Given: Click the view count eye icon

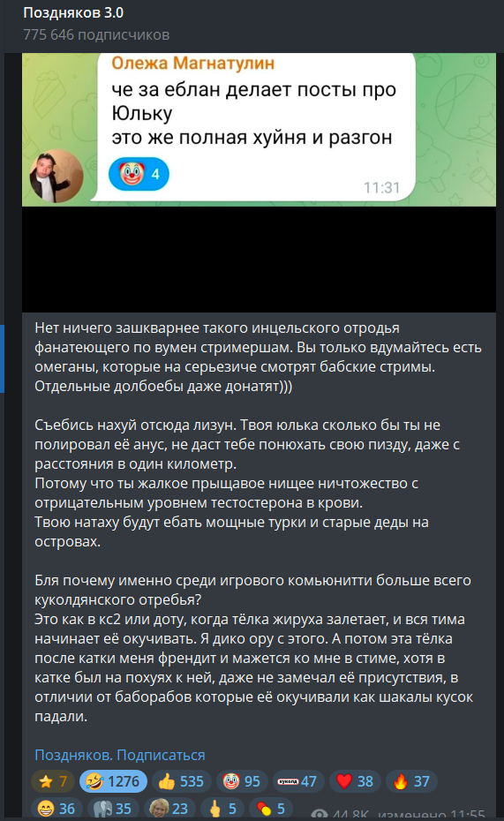Looking at the screenshot, I should pos(320,815).
